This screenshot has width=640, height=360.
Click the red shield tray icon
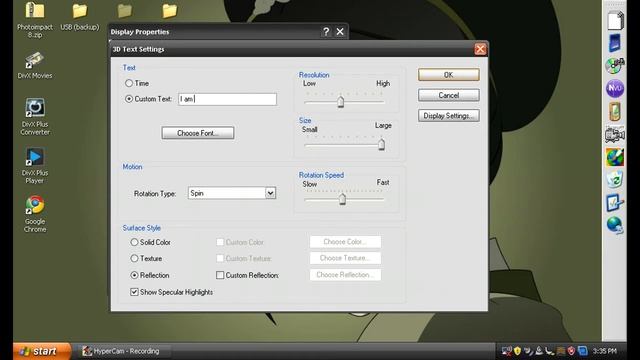tap(571, 351)
